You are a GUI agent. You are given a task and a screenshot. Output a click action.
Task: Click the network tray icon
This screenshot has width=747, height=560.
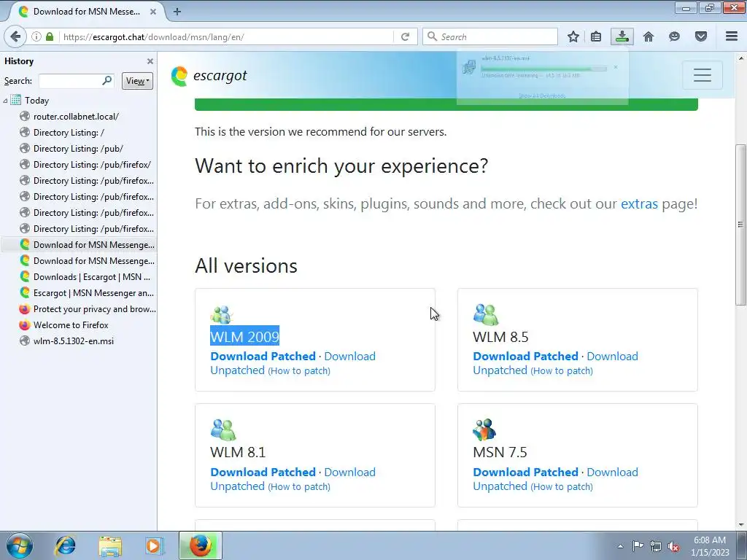[656, 547]
